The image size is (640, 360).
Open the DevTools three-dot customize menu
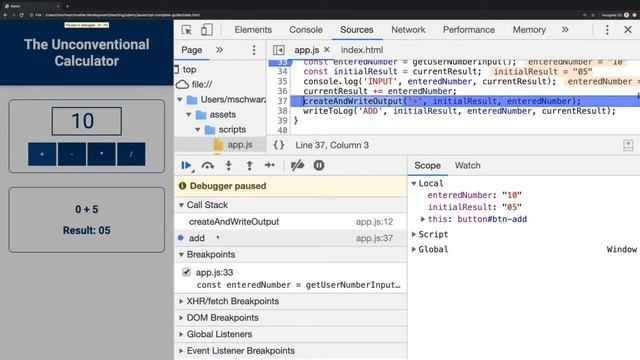point(607,30)
